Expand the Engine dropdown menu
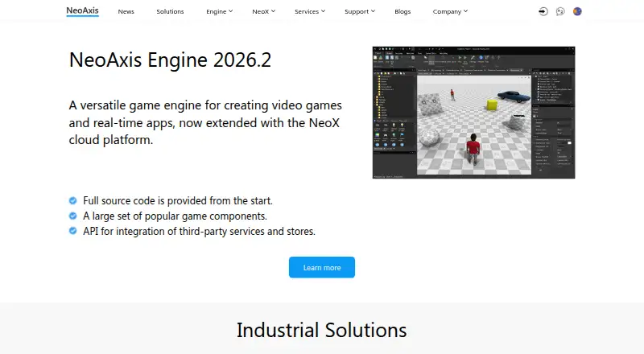 coord(219,11)
